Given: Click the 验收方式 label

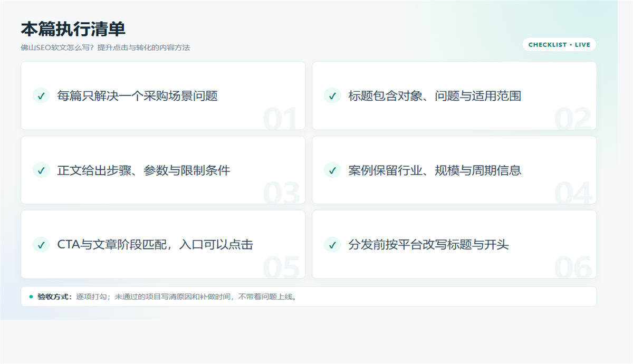Looking at the screenshot, I should (55, 296).
